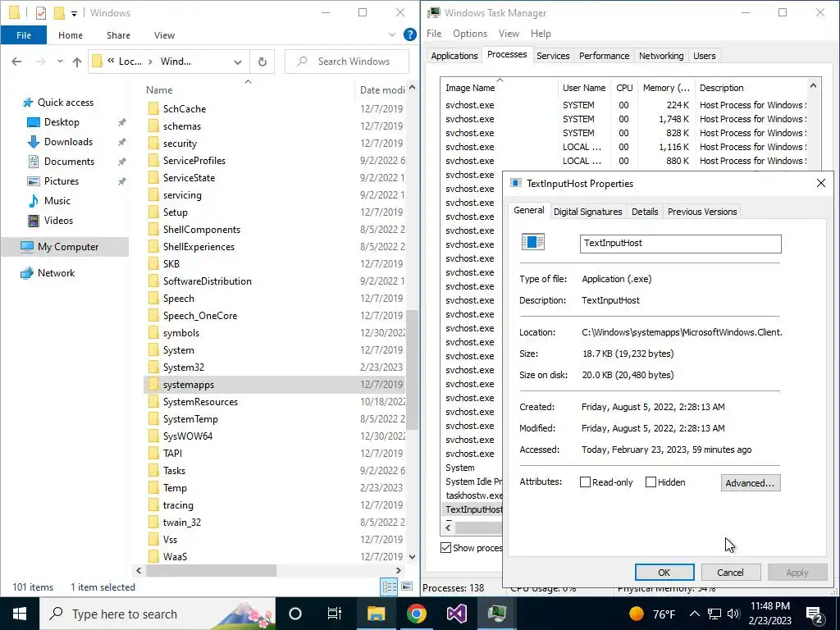Open the notification center icon
The width and height of the screenshot is (840, 630).
click(x=815, y=614)
